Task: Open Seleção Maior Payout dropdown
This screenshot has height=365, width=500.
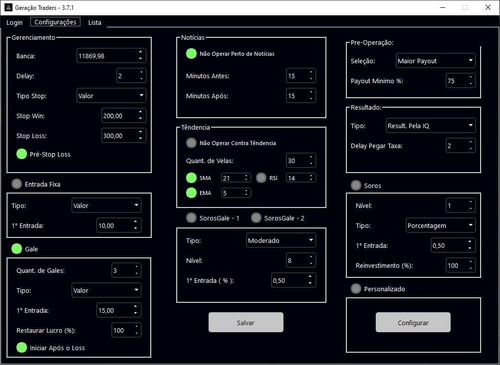Action: click(435, 61)
